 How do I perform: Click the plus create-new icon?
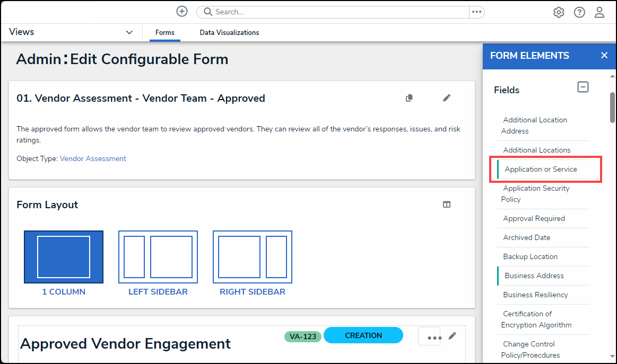[182, 12]
